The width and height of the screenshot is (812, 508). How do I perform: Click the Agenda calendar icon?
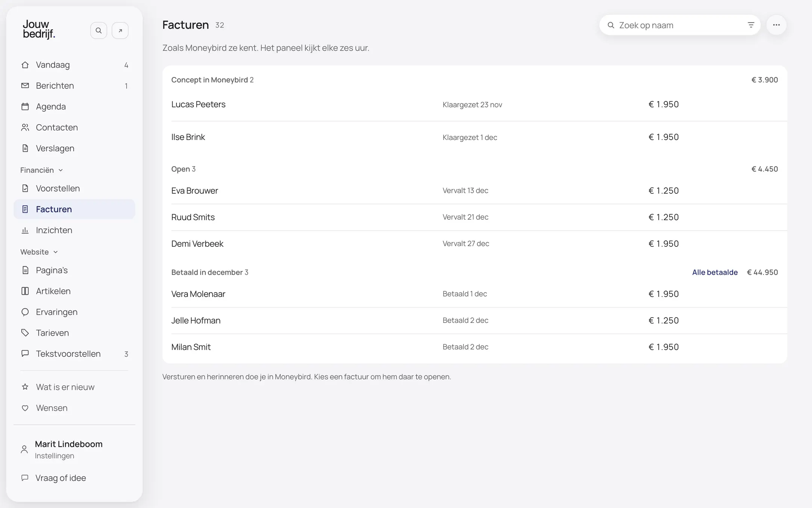25,106
